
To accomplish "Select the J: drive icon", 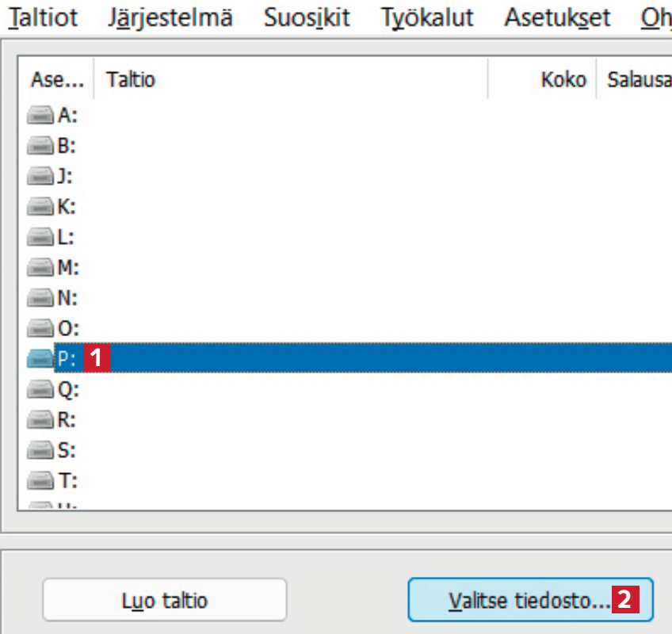I will (x=40, y=177).
